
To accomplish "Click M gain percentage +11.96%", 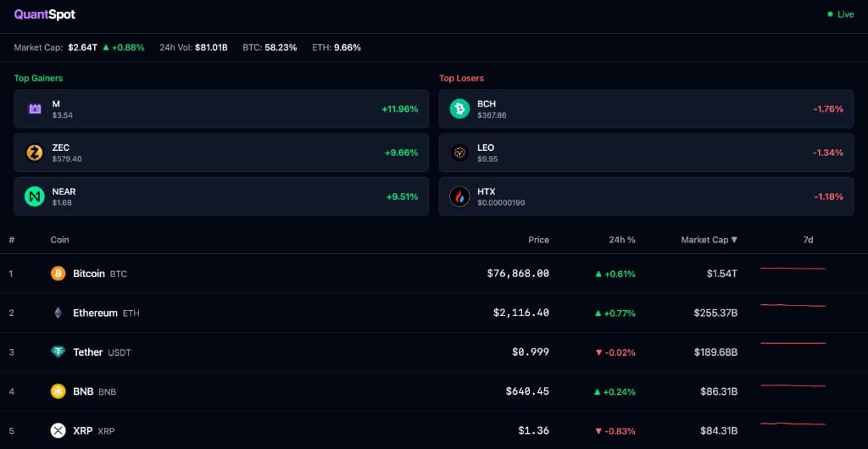I will (x=400, y=109).
